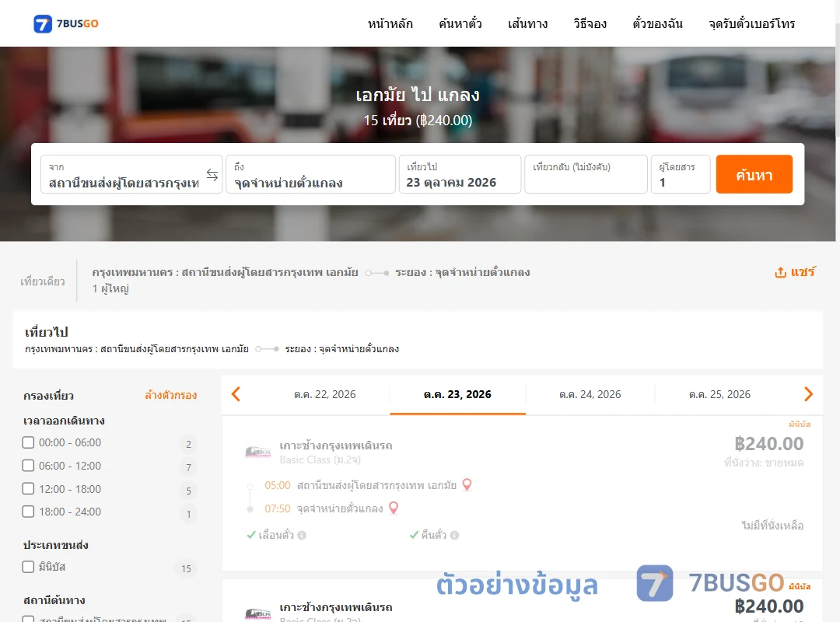Click the orange ค้นหา search button
Image resolution: width=840 pixels, height=622 pixels.
[x=754, y=174]
